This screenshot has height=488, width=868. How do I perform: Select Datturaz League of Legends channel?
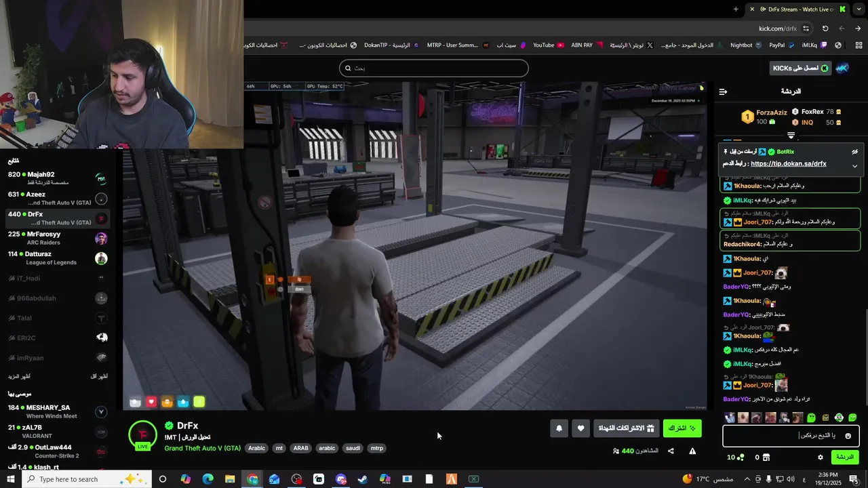tap(58, 258)
